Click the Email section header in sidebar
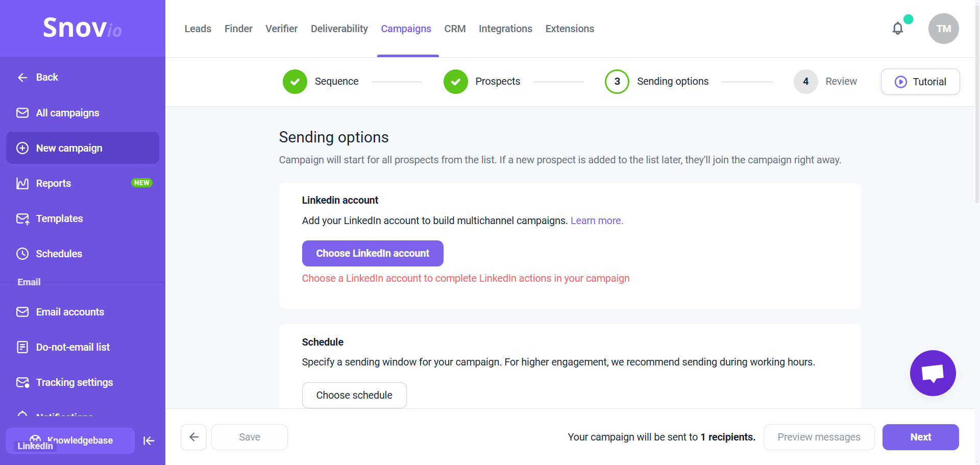This screenshot has height=465, width=980. click(x=29, y=282)
